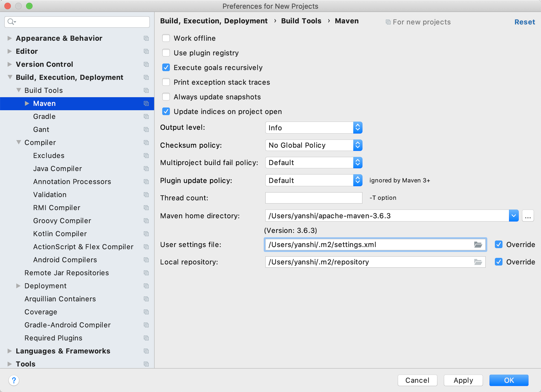Click the Thread count input field
Screen dimensions: 541x392
[314, 198]
